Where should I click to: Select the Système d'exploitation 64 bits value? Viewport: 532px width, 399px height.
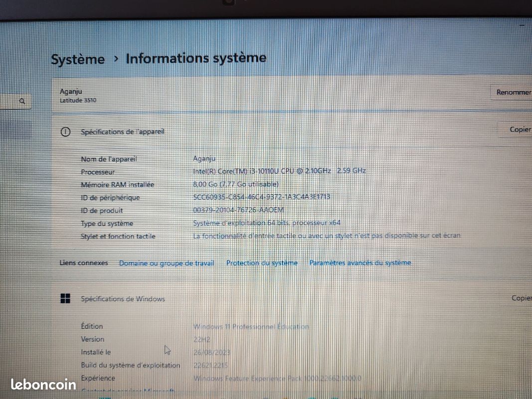click(267, 223)
